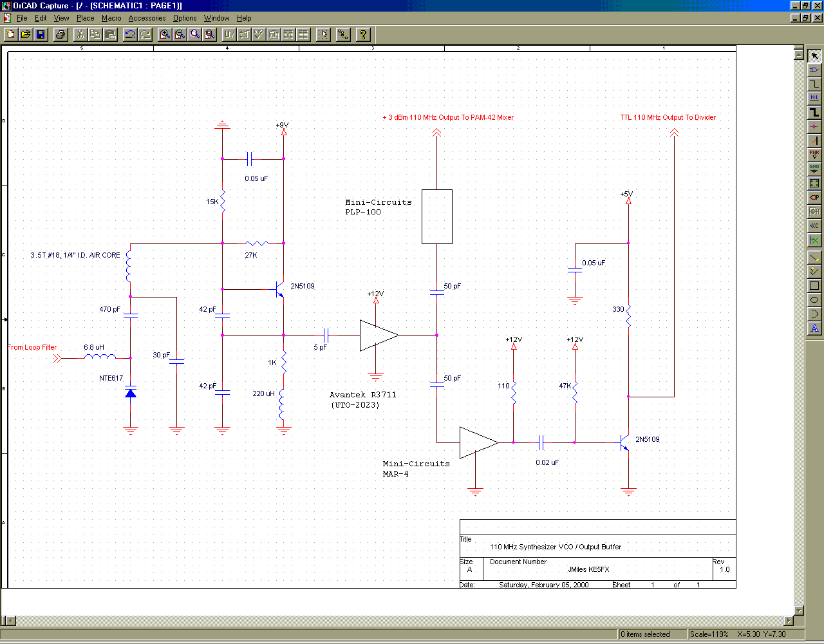The image size is (824, 644).
Task: Create a new document using toolbar icon
Action: click(x=10, y=34)
